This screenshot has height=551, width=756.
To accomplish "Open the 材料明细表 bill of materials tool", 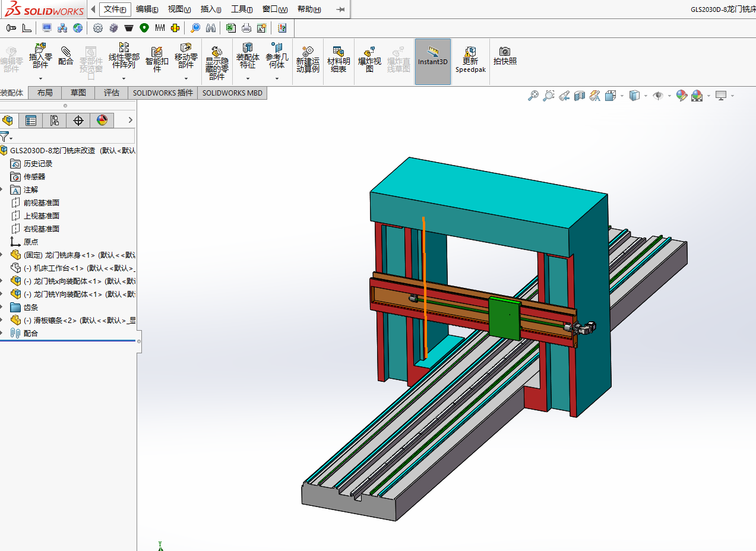I will tap(339, 59).
